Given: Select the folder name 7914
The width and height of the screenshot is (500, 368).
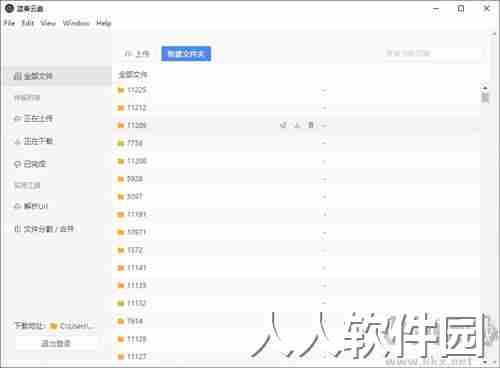Looking at the screenshot, I should point(135,321).
